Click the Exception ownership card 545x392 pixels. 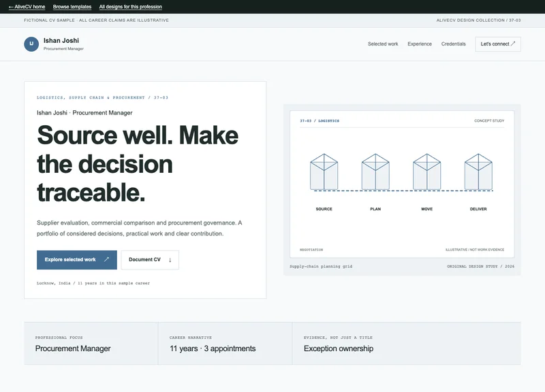pyautogui.click(x=407, y=344)
